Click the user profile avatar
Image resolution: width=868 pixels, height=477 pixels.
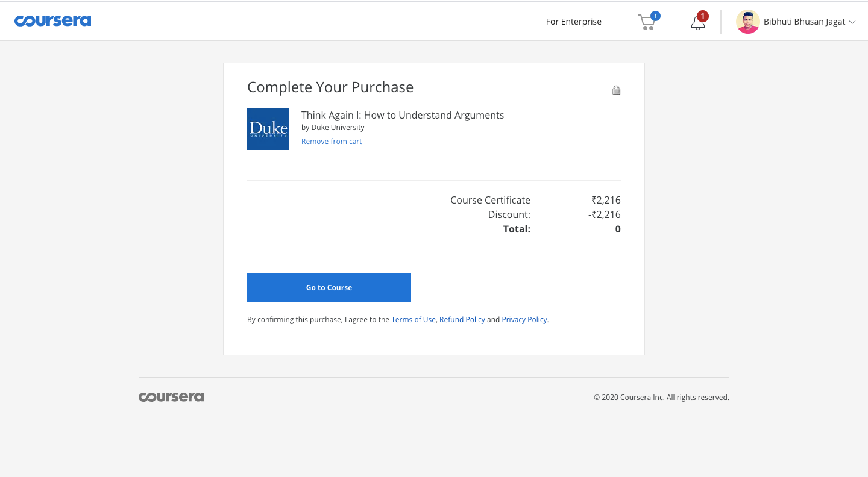(748, 22)
